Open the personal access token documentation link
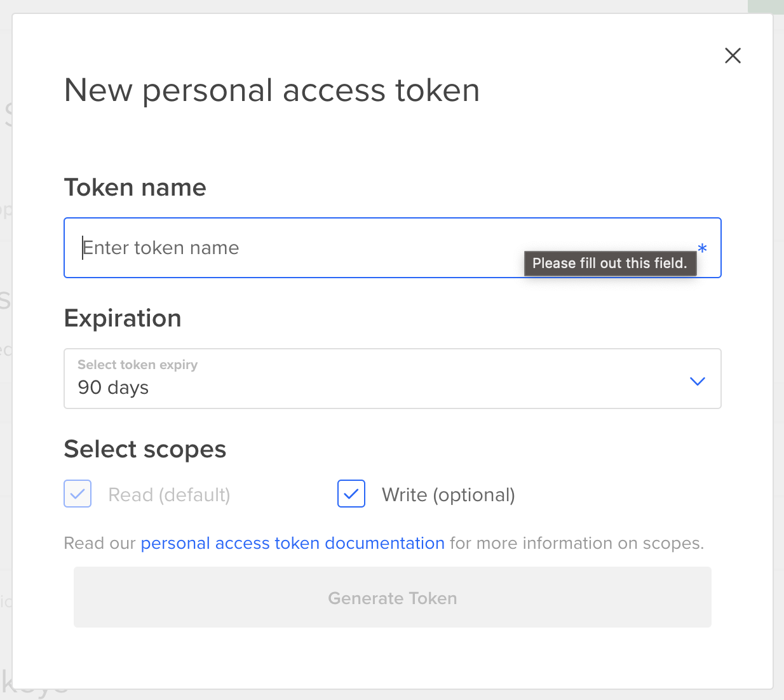Image resolution: width=784 pixels, height=700 pixels. (x=292, y=543)
